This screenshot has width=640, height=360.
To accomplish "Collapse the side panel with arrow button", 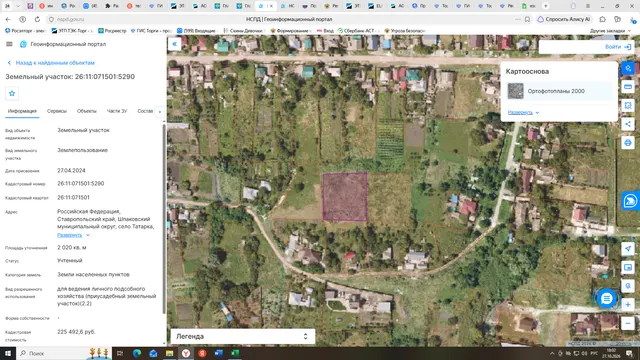I will coord(174,44).
